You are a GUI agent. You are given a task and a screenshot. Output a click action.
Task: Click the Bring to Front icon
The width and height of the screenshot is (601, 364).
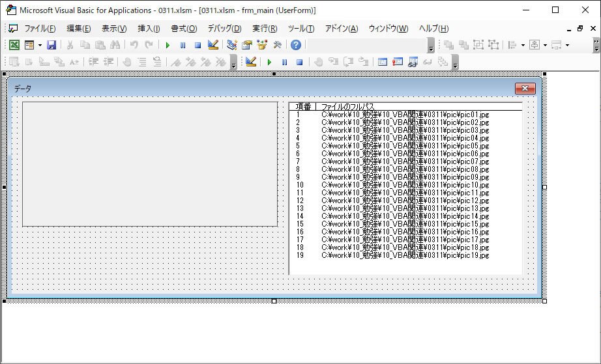448,45
